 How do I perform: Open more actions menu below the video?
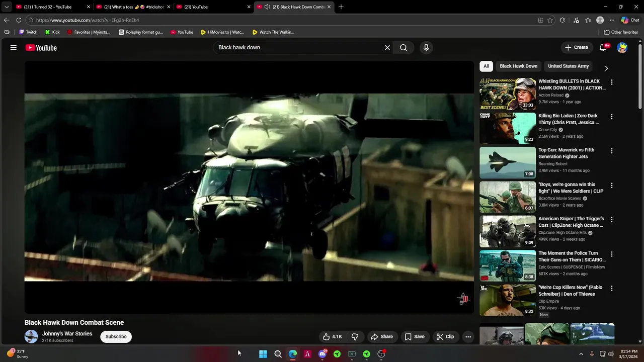click(x=468, y=337)
